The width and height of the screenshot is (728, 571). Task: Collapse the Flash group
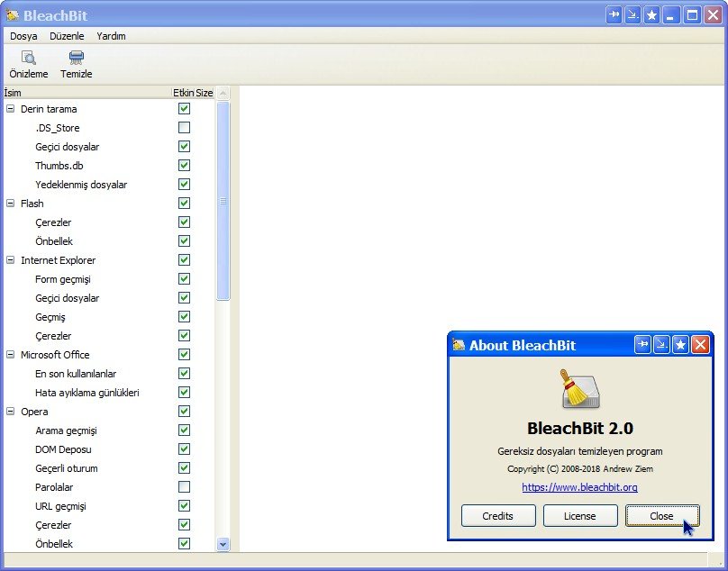click(x=10, y=203)
